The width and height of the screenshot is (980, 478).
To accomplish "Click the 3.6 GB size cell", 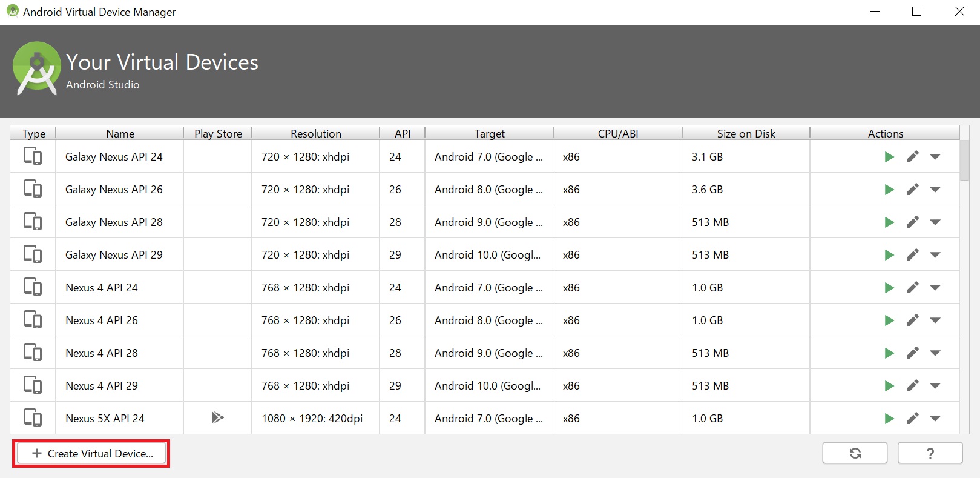I will [x=746, y=190].
